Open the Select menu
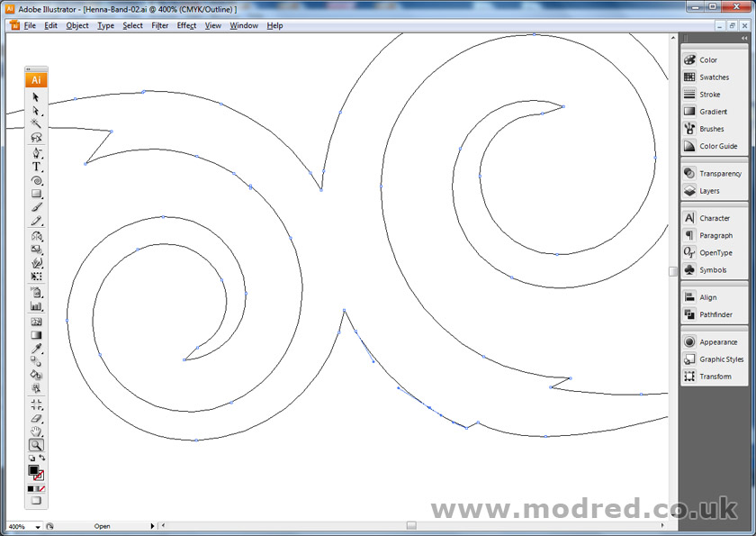The image size is (756, 536). pyautogui.click(x=132, y=25)
